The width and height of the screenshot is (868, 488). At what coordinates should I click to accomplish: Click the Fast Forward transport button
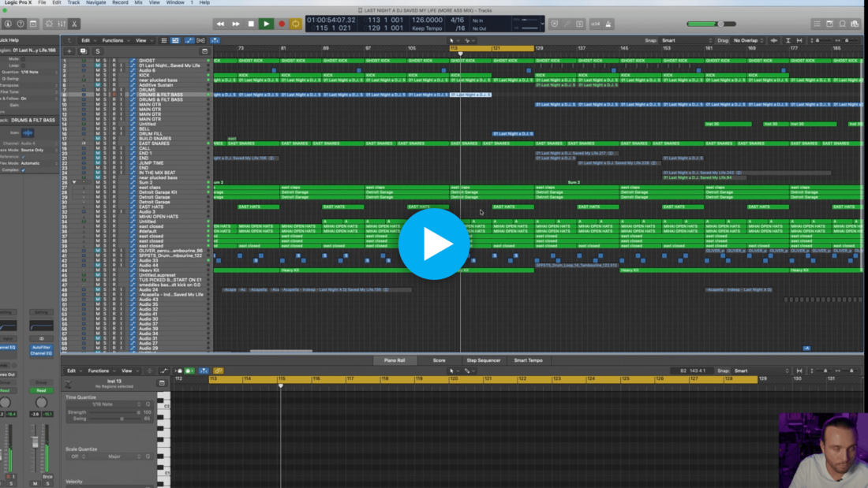pyautogui.click(x=236, y=24)
